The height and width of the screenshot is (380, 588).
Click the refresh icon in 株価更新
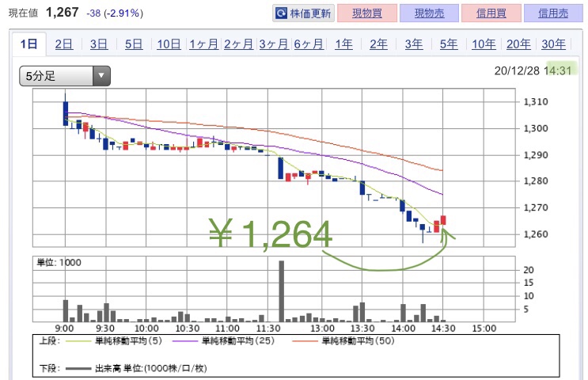(281, 13)
